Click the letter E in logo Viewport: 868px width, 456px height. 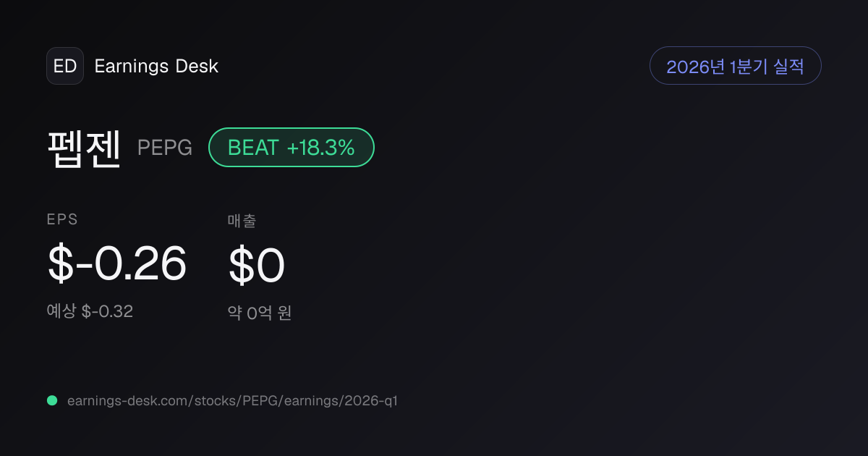click(x=59, y=66)
